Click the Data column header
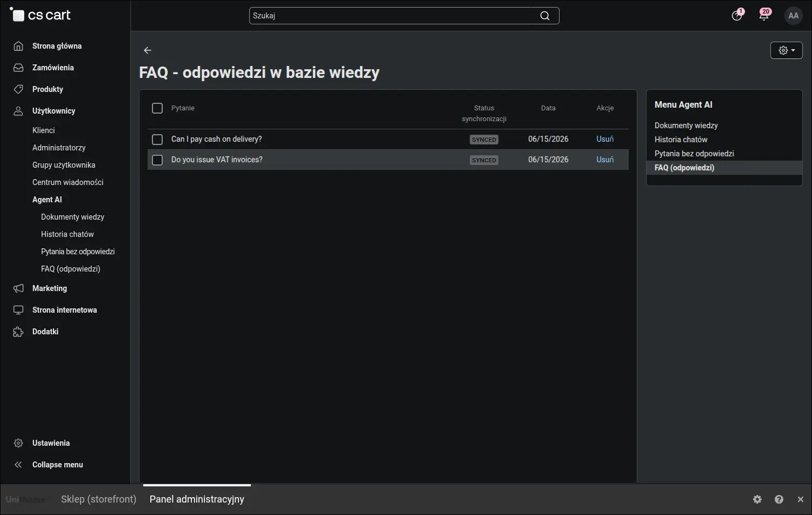 coord(548,108)
